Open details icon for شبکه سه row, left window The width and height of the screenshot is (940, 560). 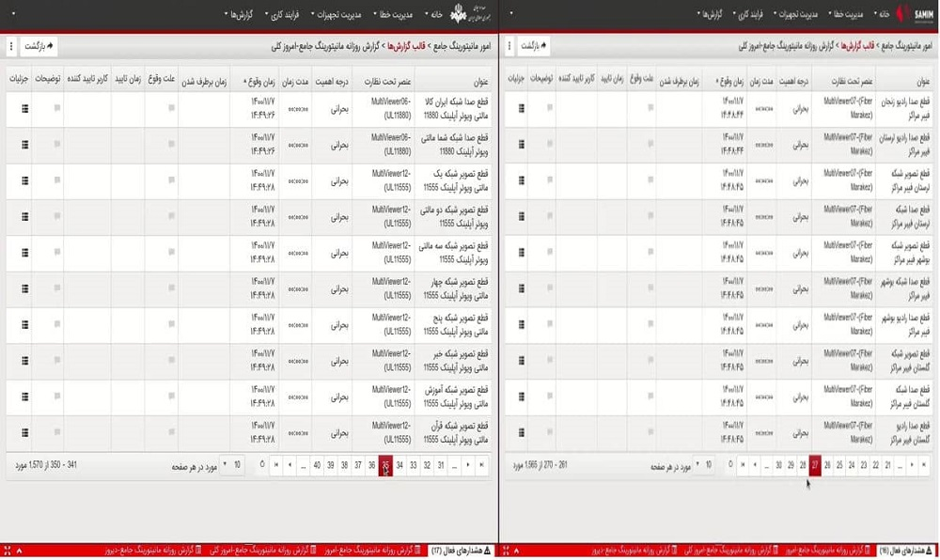pos(24,253)
